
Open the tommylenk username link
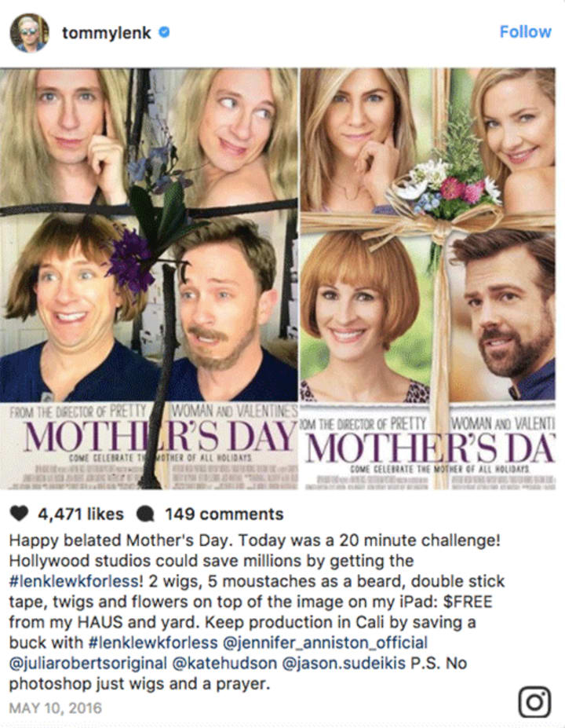coord(107,32)
